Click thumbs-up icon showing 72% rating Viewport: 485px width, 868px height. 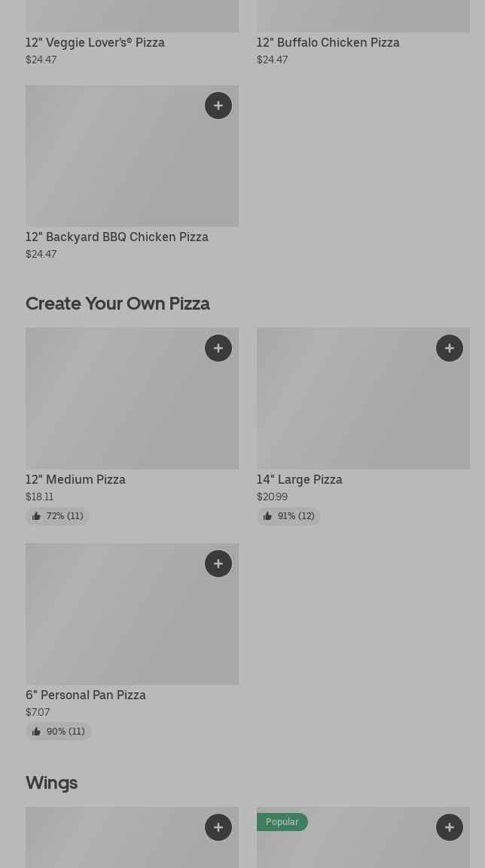(x=36, y=516)
